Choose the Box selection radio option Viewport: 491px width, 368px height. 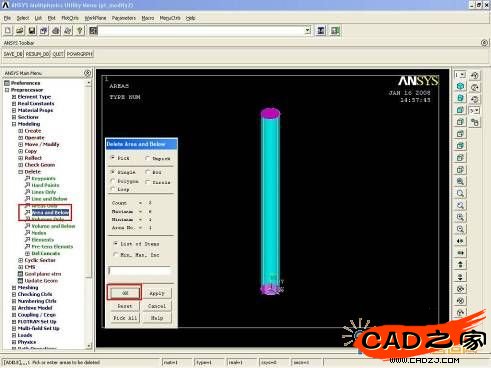[147, 172]
